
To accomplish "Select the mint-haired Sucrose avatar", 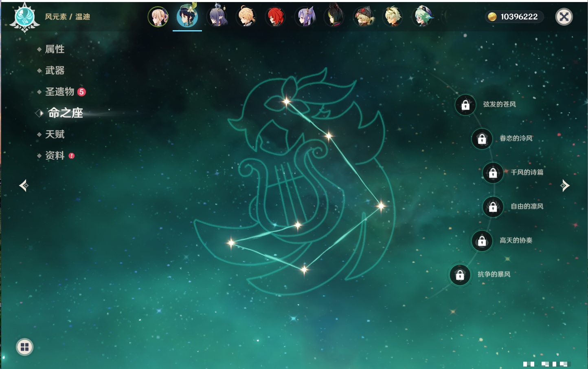I will click(x=423, y=17).
